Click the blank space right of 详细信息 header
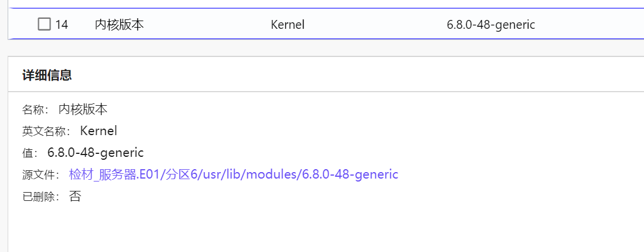644x252 pixels. click(x=352, y=75)
